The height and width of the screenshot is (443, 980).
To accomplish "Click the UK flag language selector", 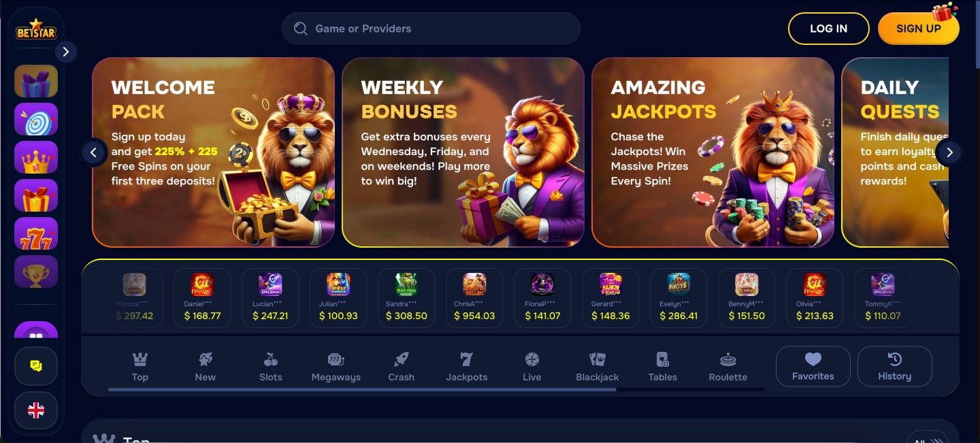I will click(36, 410).
